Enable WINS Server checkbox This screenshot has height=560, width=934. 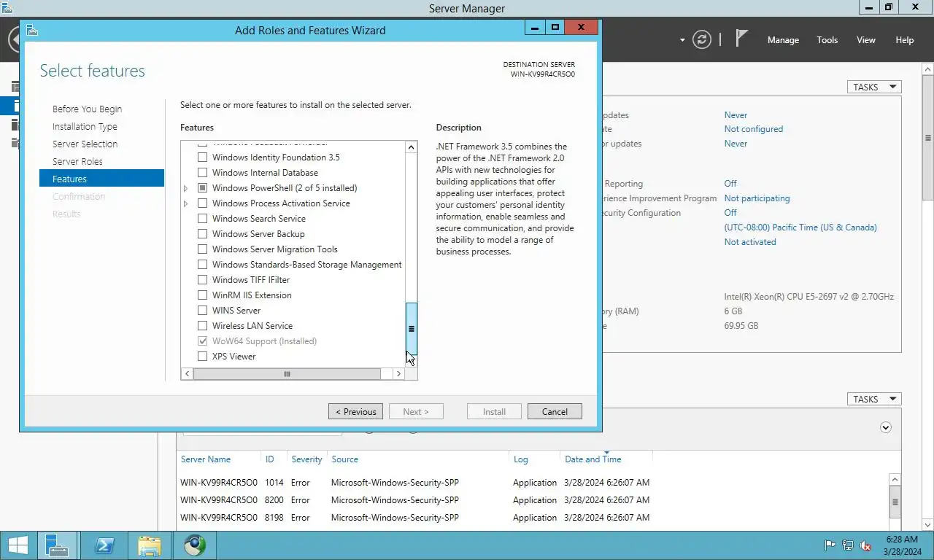203,311
